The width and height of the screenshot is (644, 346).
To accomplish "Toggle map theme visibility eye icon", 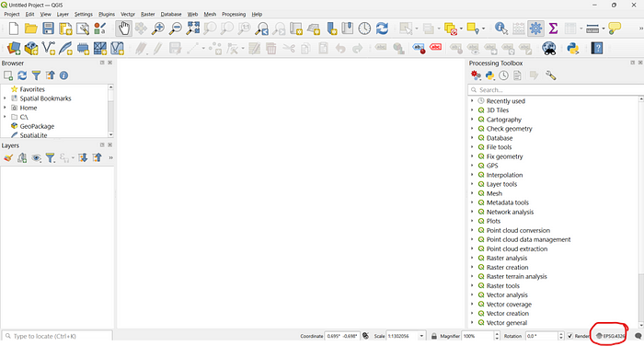I will point(36,157).
